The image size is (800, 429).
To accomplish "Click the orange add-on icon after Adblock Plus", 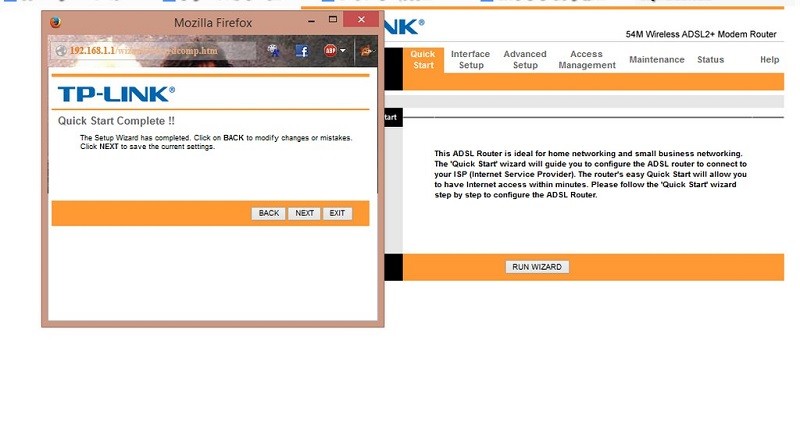I will [x=366, y=51].
